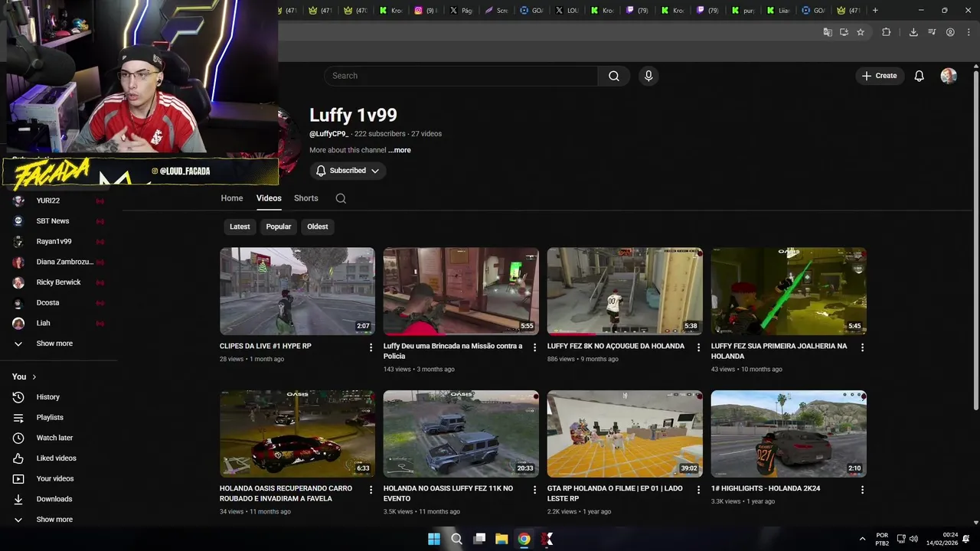Play CLIPES DA LIVE #1 HYPE RP thumbnail

(x=297, y=291)
